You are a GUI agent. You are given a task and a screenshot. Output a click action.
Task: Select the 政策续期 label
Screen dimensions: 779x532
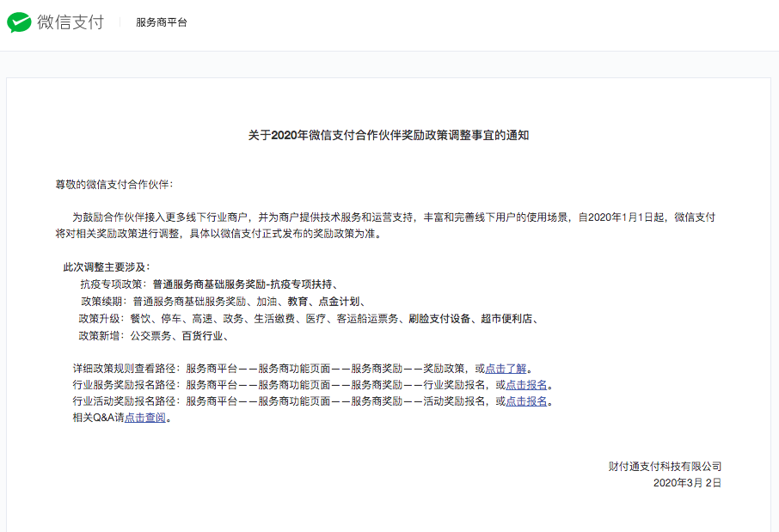tap(101, 302)
